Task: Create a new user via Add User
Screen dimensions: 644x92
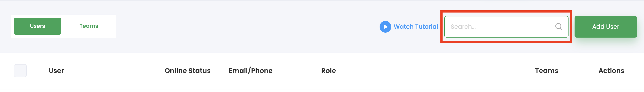Action: [x=605, y=27]
